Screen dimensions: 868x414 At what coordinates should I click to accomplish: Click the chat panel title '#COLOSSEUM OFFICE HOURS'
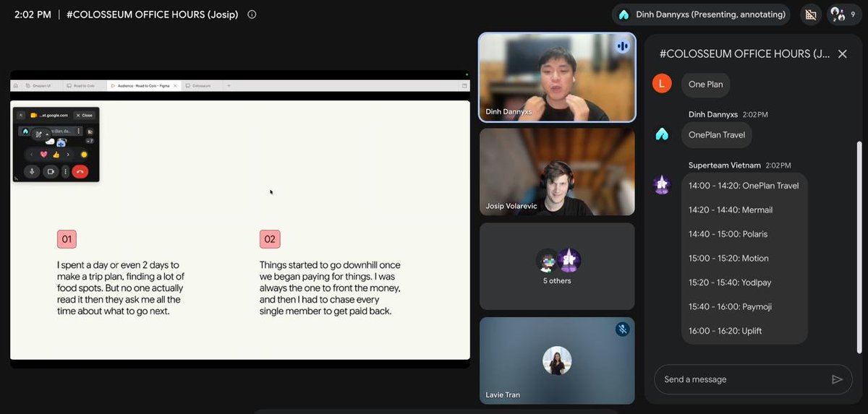[x=744, y=53]
